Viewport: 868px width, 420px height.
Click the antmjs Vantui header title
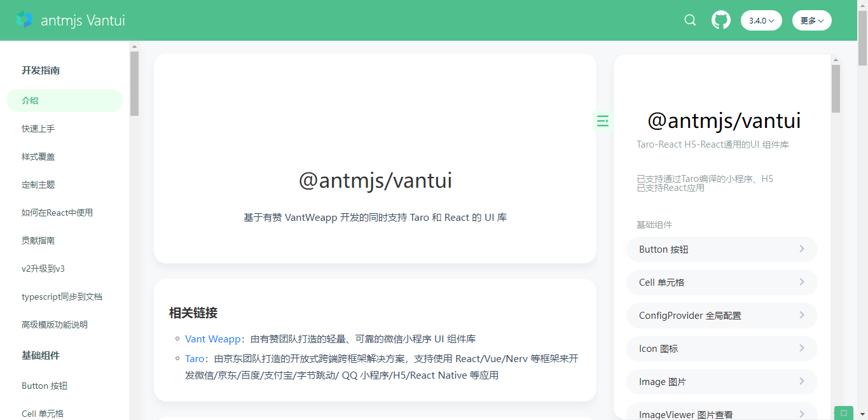(83, 20)
